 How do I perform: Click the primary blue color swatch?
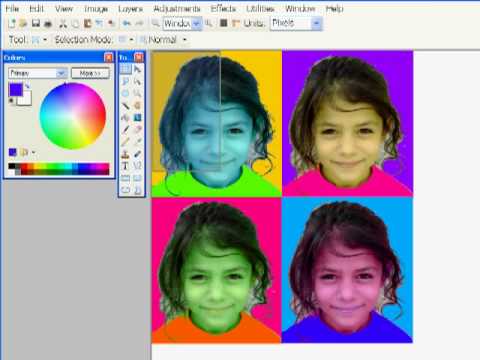tap(16, 90)
